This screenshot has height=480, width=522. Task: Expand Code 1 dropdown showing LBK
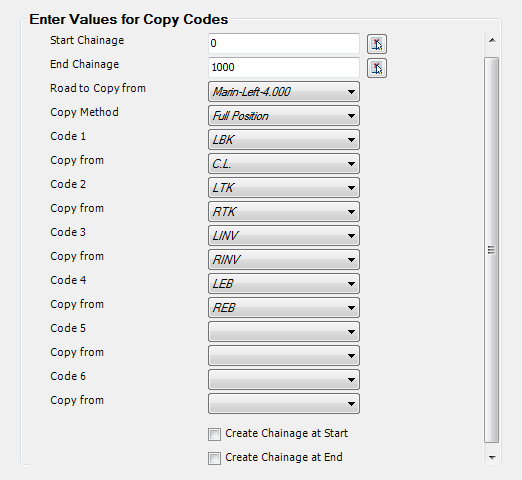tap(284, 140)
